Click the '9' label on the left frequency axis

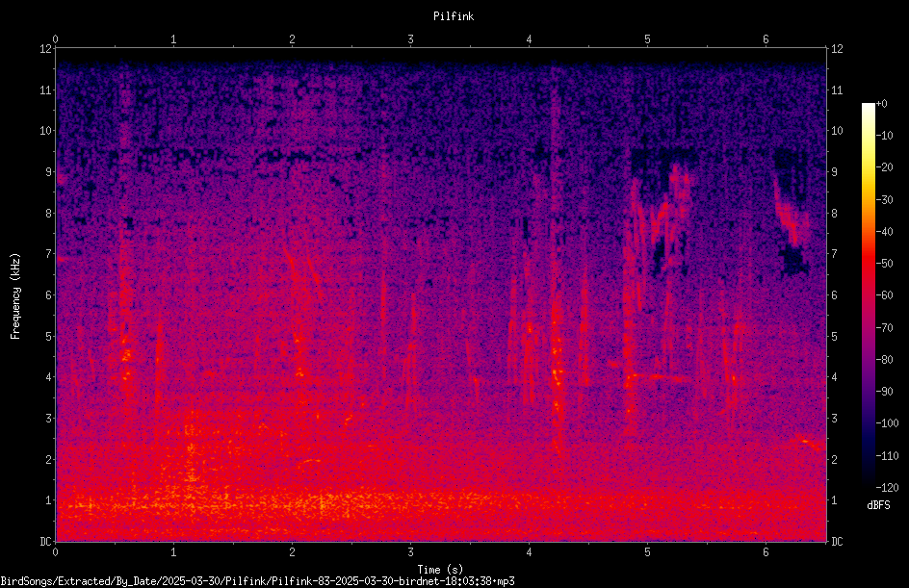(x=49, y=172)
